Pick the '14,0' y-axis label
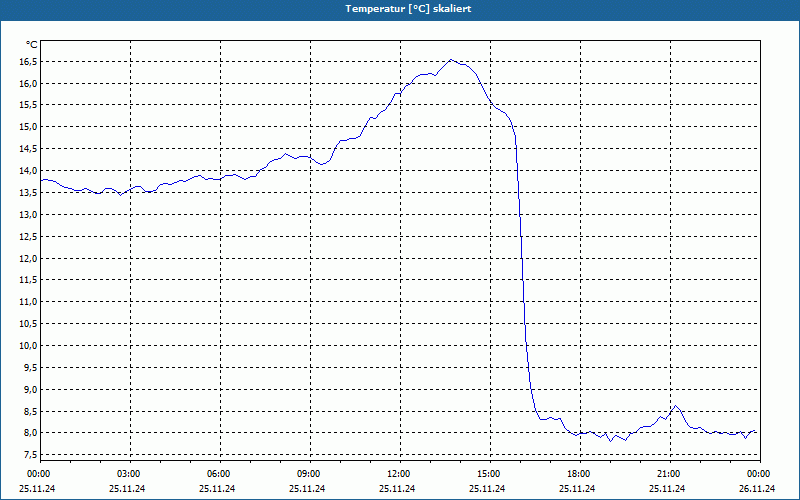The width and height of the screenshot is (800, 500). (x=28, y=171)
